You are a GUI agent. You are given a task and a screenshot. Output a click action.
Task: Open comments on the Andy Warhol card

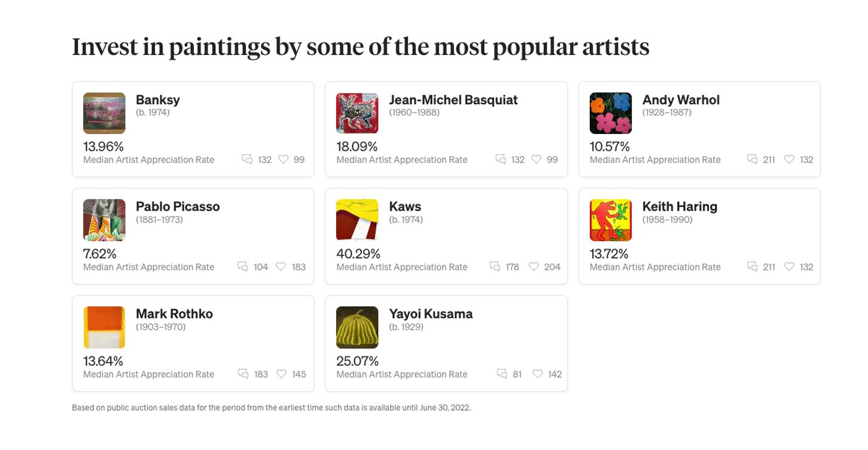[753, 159]
